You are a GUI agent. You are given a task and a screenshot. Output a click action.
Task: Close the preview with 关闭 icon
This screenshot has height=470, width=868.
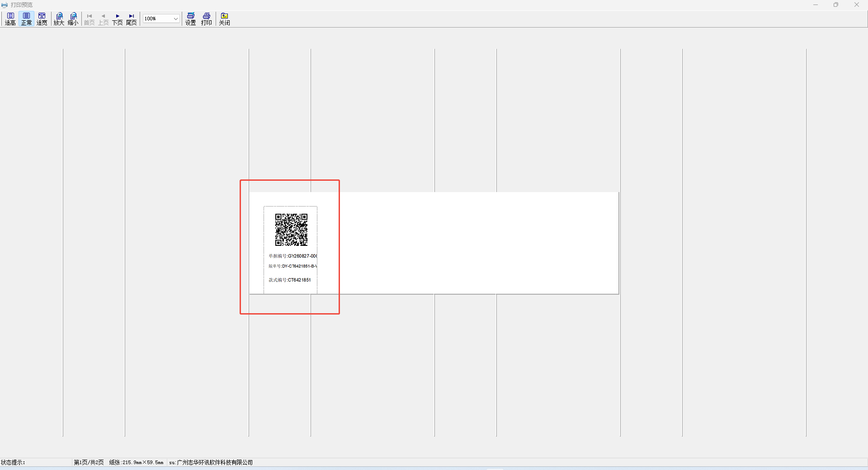tap(225, 19)
